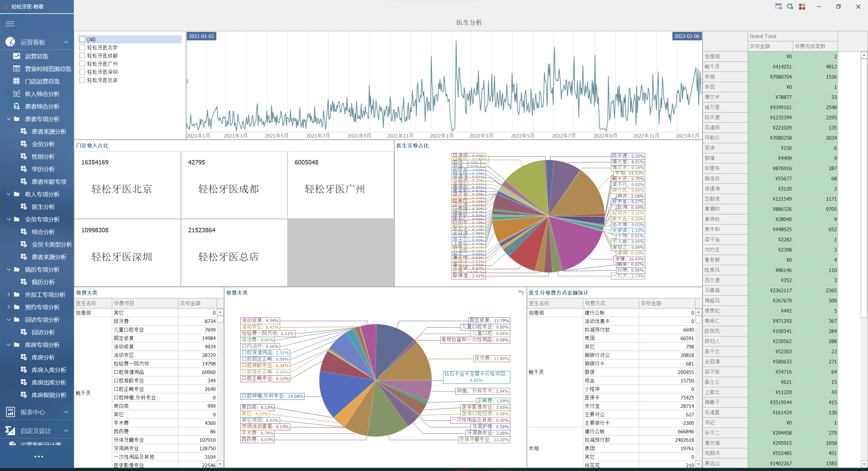Click up arrow of Grand Total table scrollbar

[x=864, y=55]
